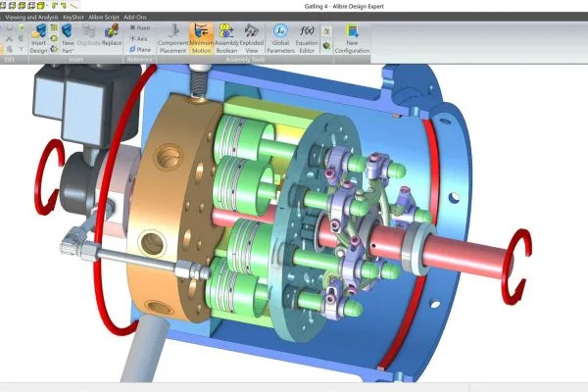Open Global Parameters
This screenshot has width=588, height=392.
coord(280,38)
